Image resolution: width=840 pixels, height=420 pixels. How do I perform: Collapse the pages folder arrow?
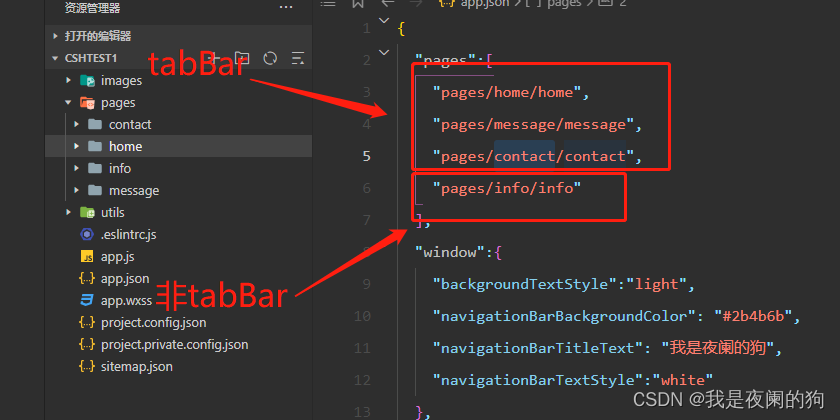69,102
